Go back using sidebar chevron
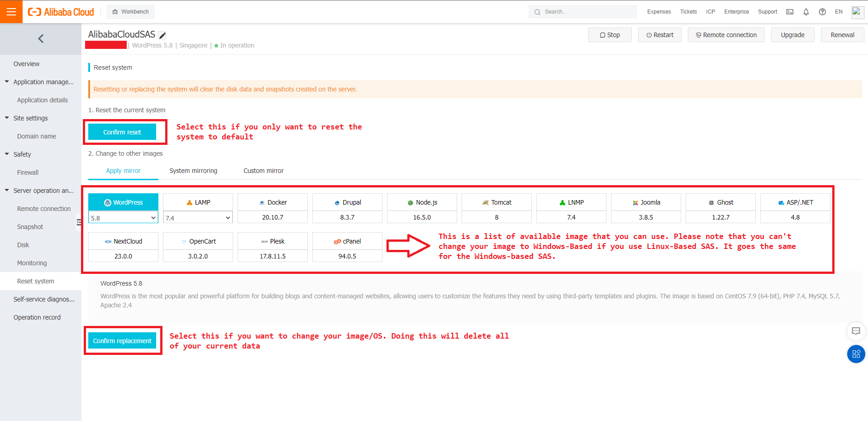The width and height of the screenshot is (868, 421). pos(41,39)
